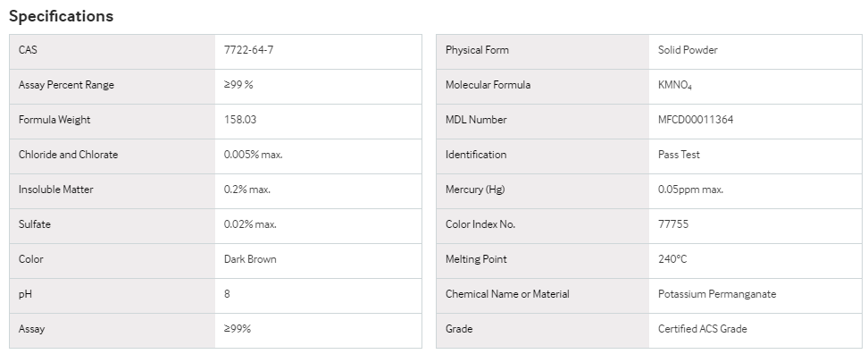Select the Sulfate 0.02% max. value
The height and width of the screenshot is (354, 868).
pos(250,224)
